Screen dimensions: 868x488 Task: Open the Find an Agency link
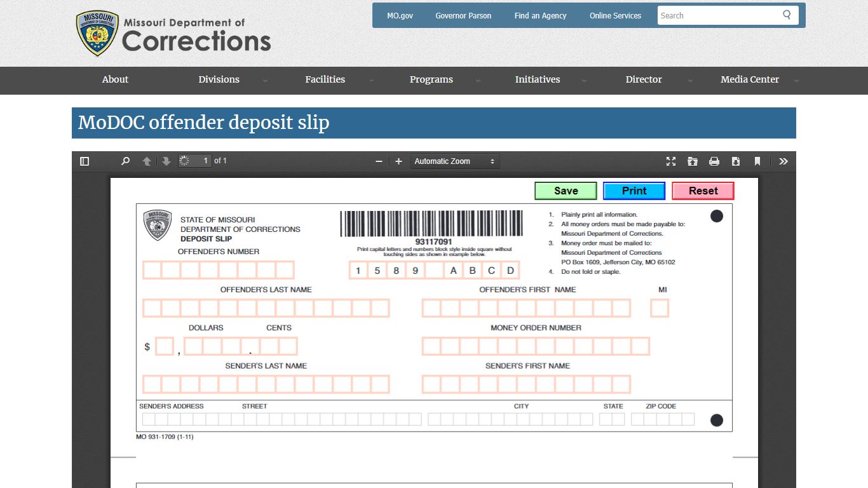[540, 16]
